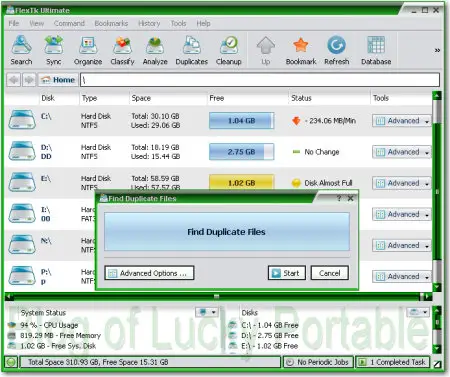Go Up one directory level
The width and height of the screenshot is (450, 377).
tap(266, 50)
